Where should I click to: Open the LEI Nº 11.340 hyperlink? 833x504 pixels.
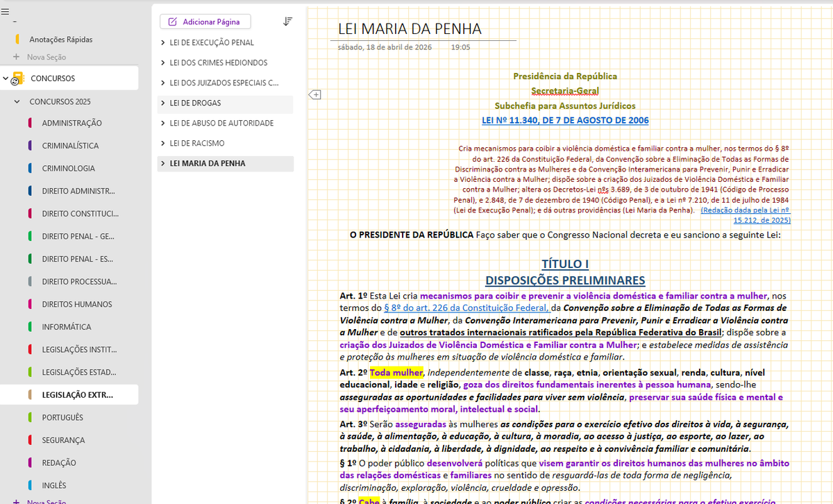(x=565, y=120)
